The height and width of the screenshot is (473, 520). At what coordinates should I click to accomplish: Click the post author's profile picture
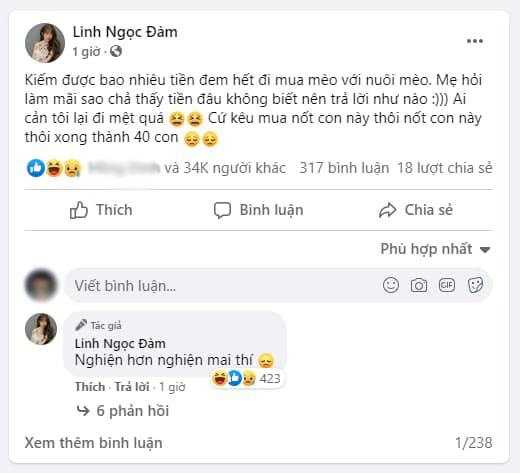click(x=45, y=43)
